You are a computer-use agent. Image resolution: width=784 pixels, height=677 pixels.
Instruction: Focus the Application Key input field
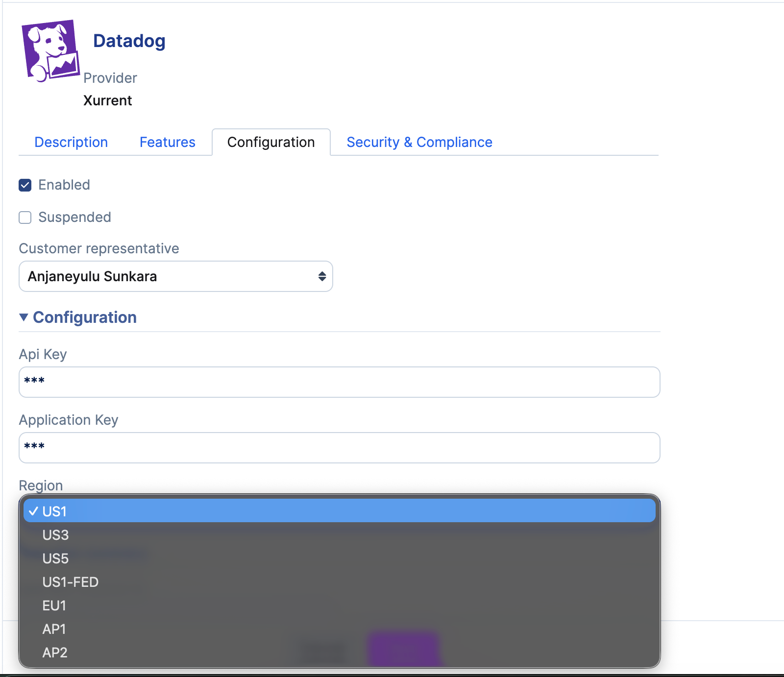coord(340,448)
